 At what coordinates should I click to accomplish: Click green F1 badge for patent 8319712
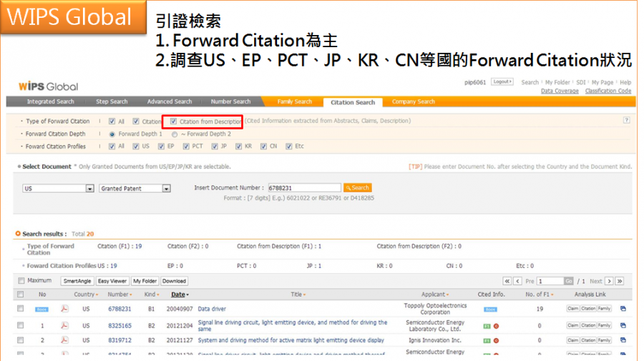(487, 340)
